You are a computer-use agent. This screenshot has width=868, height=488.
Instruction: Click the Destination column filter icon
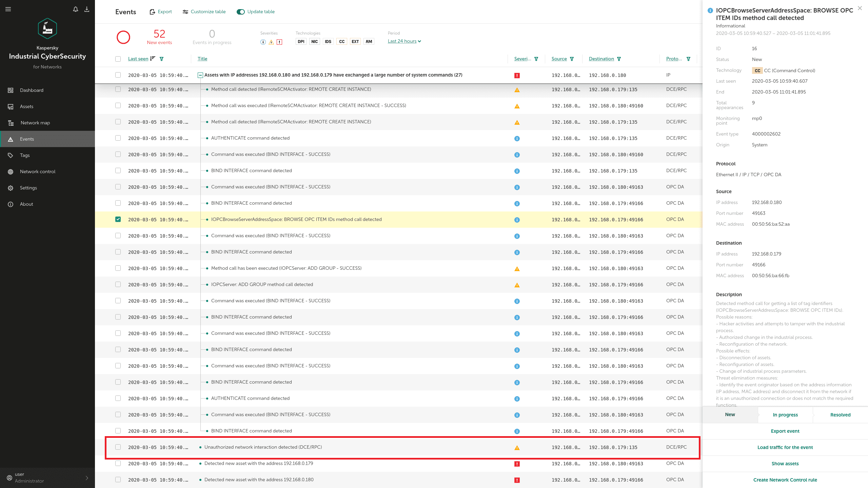619,59
